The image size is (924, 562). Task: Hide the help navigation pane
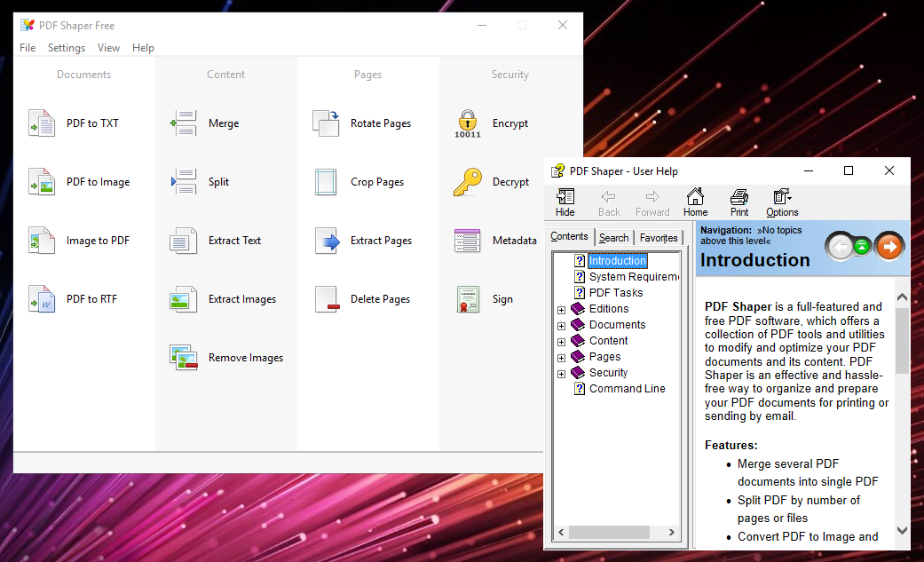pos(565,202)
